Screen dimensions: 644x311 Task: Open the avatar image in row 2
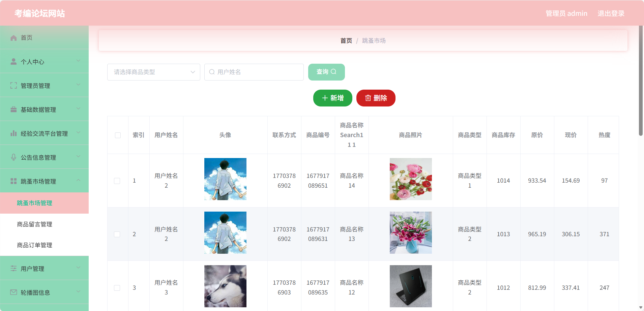click(x=225, y=233)
